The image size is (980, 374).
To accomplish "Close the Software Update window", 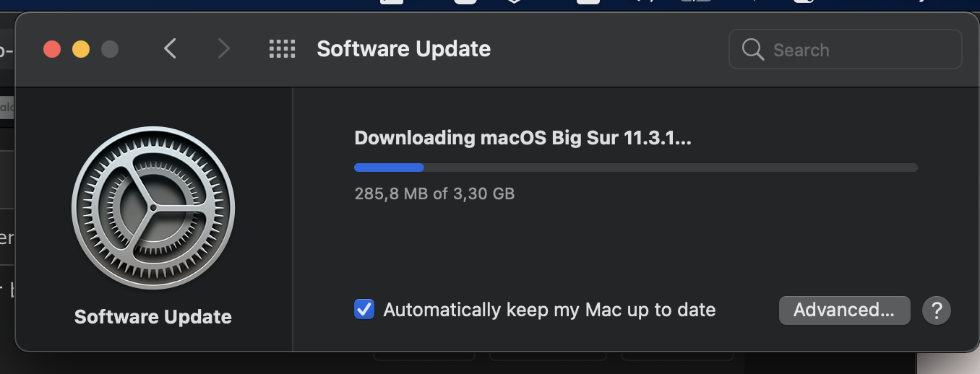I will point(52,49).
